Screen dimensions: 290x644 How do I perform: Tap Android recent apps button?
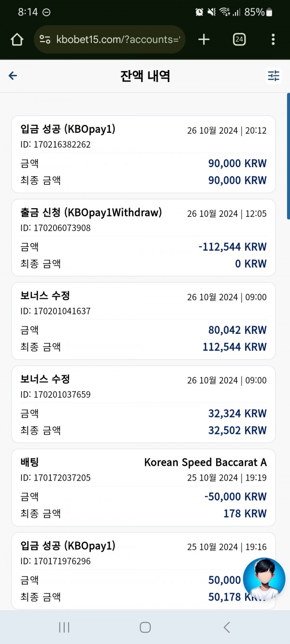click(64, 627)
